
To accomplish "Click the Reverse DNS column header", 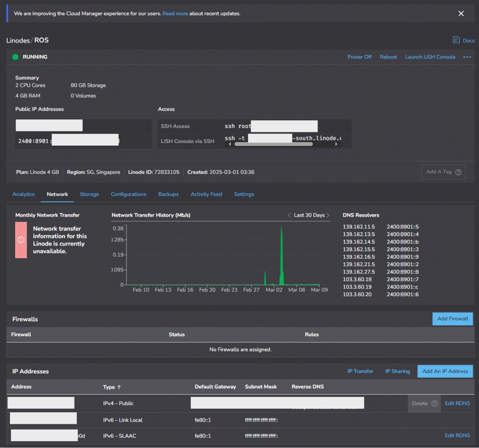I will click(308, 386).
